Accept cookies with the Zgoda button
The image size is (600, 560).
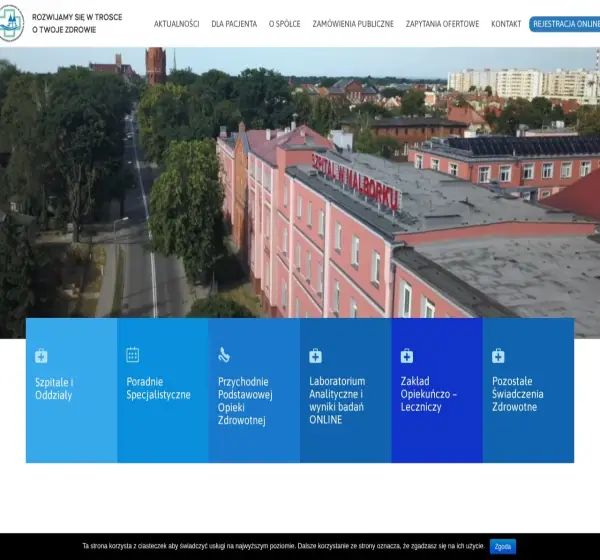coord(503,546)
